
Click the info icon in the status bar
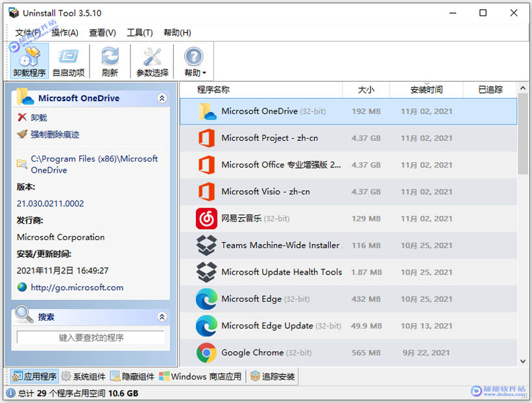coord(11,393)
